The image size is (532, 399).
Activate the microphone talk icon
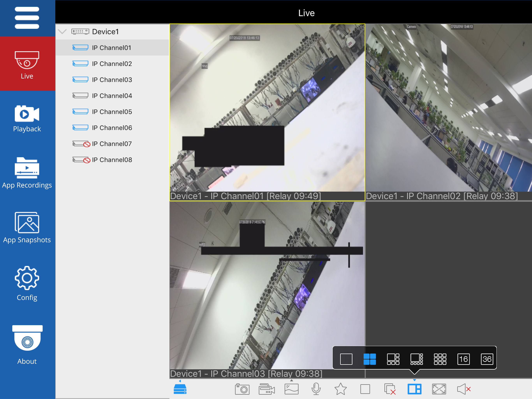316,389
